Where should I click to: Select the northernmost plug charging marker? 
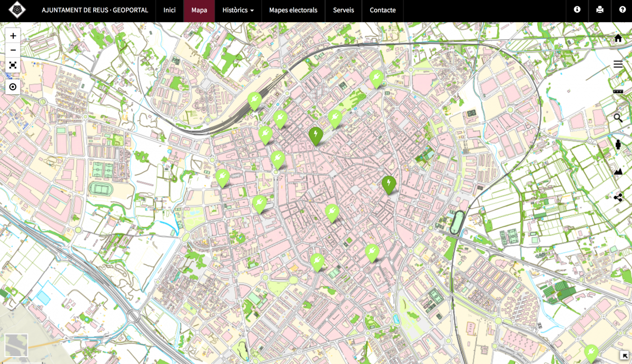point(376,79)
